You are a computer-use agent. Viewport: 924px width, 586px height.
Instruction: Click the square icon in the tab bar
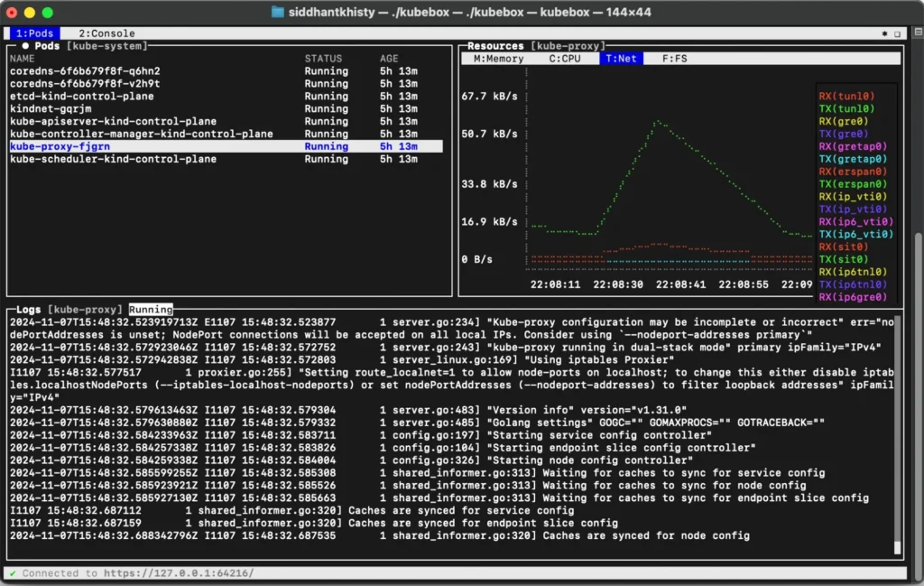tap(897, 34)
